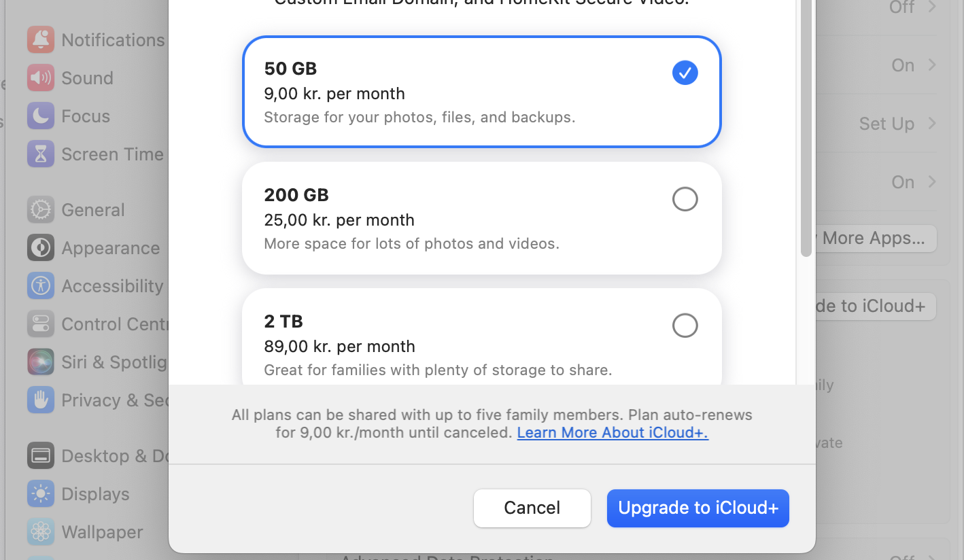The image size is (964, 560).
Task: Choose the 200 GB plan radio button
Action: (685, 199)
